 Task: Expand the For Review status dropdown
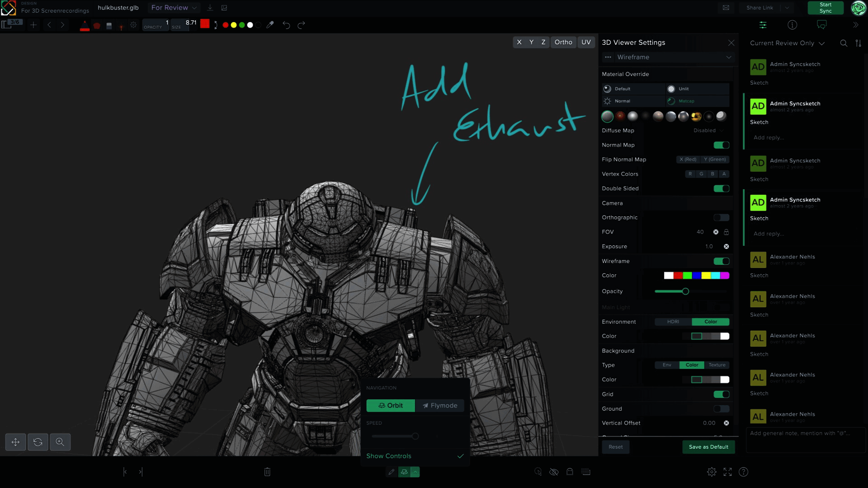174,8
